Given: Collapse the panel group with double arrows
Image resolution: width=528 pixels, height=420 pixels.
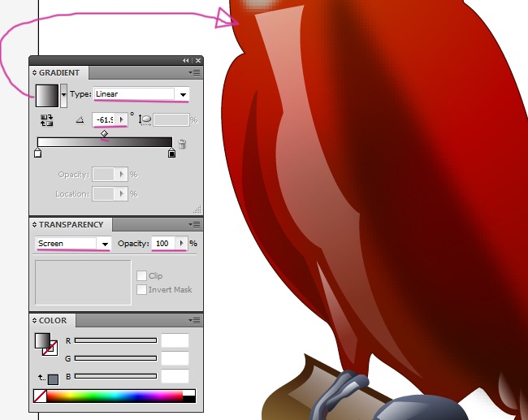Looking at the screenshot, I should click(186, 61).
